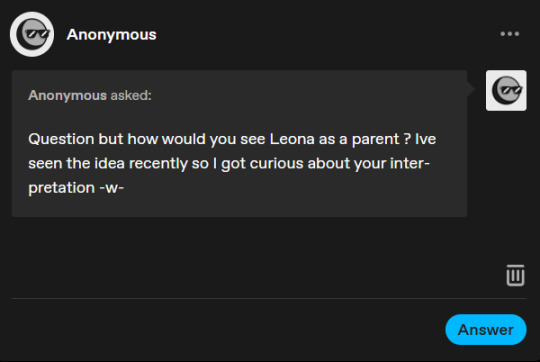Open the three-dot options menu
The width and height of the screenshot is (540, 362).
click(510, 34)
